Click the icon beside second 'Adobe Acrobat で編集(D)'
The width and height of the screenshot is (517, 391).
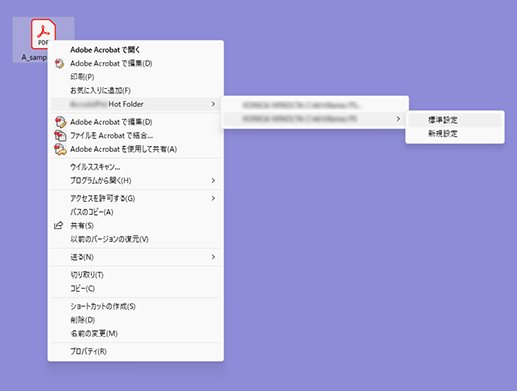click(x=60, y=122)
